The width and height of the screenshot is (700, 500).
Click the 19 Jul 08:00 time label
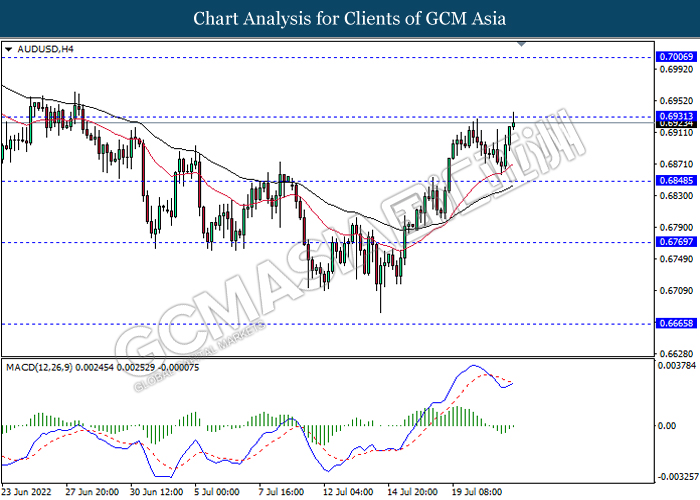(477, 492)
